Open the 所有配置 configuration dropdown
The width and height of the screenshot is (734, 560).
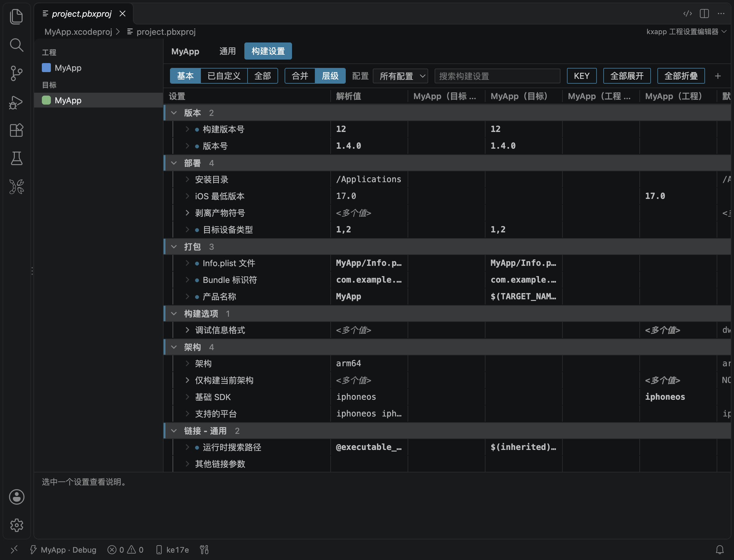coord(400,76)
